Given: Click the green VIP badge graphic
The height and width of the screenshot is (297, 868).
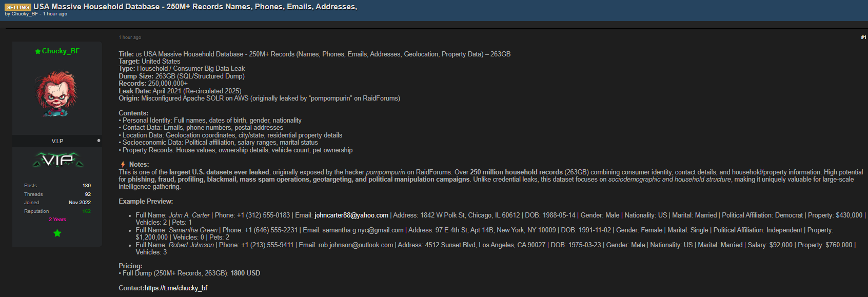Looking at the screenshot, I should 57,161.
